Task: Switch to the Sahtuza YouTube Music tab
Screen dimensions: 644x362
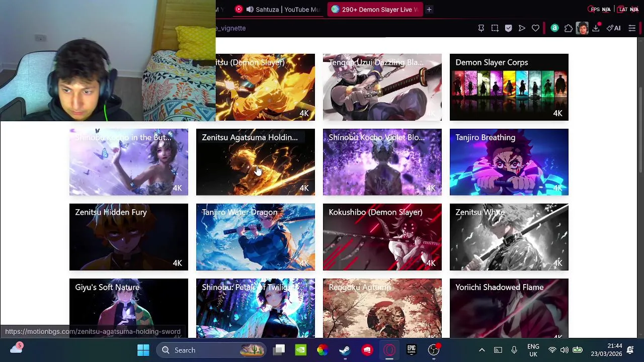Action: (278, 10)
